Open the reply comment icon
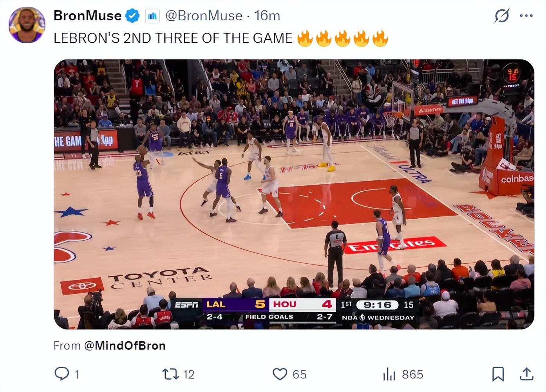The height and width of the screenshot is (392, 546). click(61, 374)
